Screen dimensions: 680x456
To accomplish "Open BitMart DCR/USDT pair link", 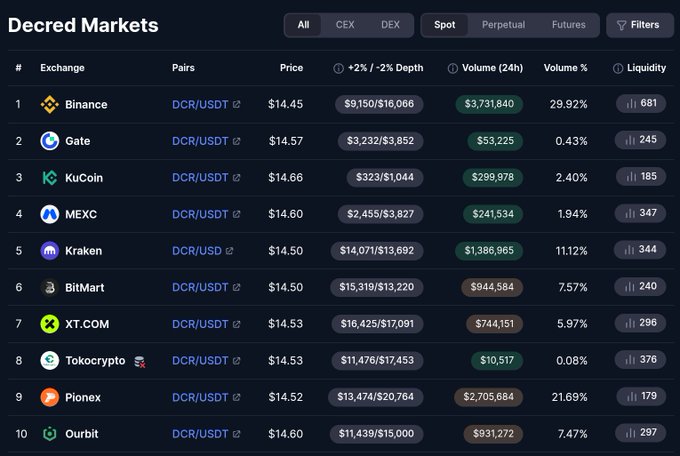I will point(200,287).
